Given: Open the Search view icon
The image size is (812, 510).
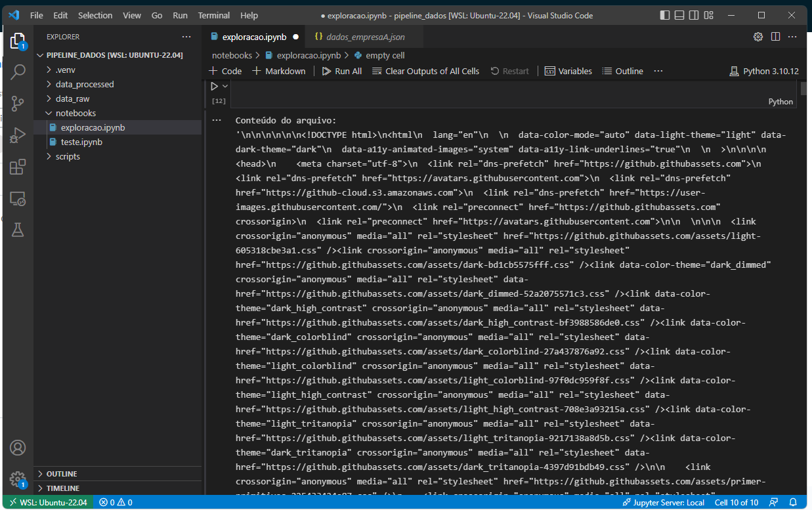Looking at the screenshot, I should (18, 72).
